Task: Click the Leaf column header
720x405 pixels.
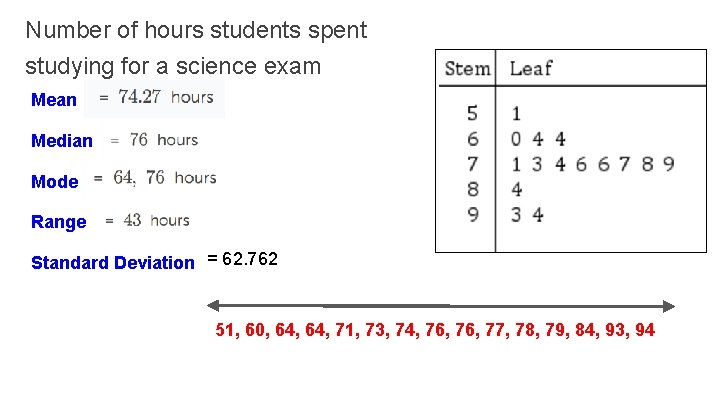Action: coord(531,69)
